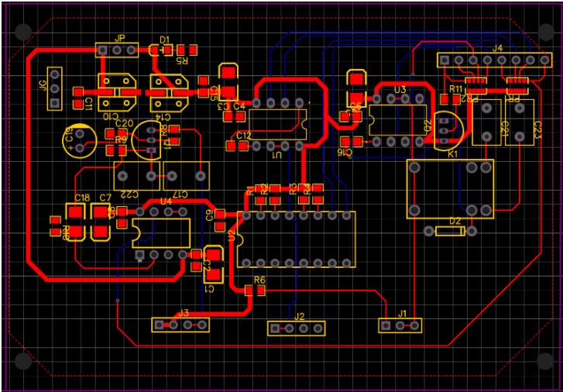This screenshot has width=563, height=392.
Task: Click the J2 four-pin connector
Action: (297, 328)
